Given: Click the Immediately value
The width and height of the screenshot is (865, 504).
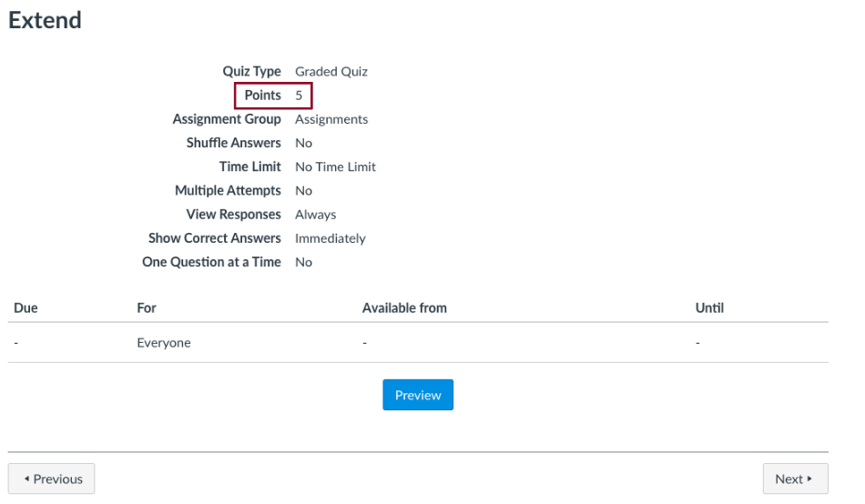Looking at the screenshot, I should pyautogui.click(x=331, y=238).
